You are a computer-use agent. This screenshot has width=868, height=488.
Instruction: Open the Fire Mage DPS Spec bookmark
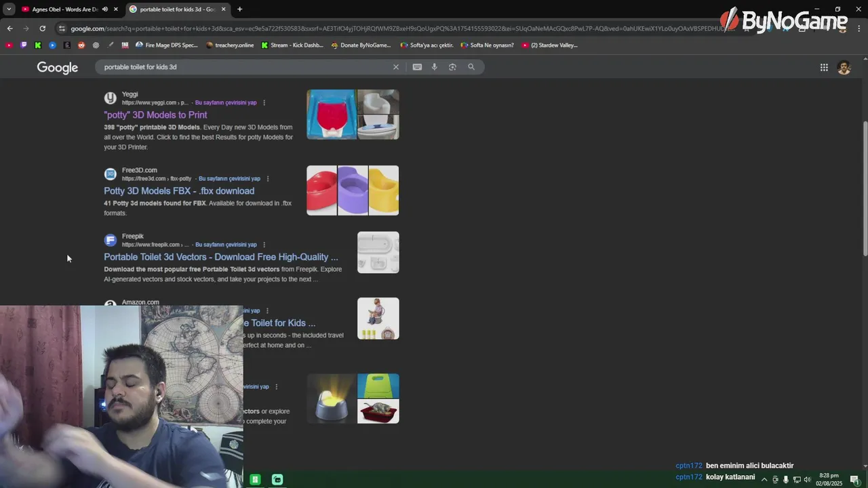[x=167, y=45]
